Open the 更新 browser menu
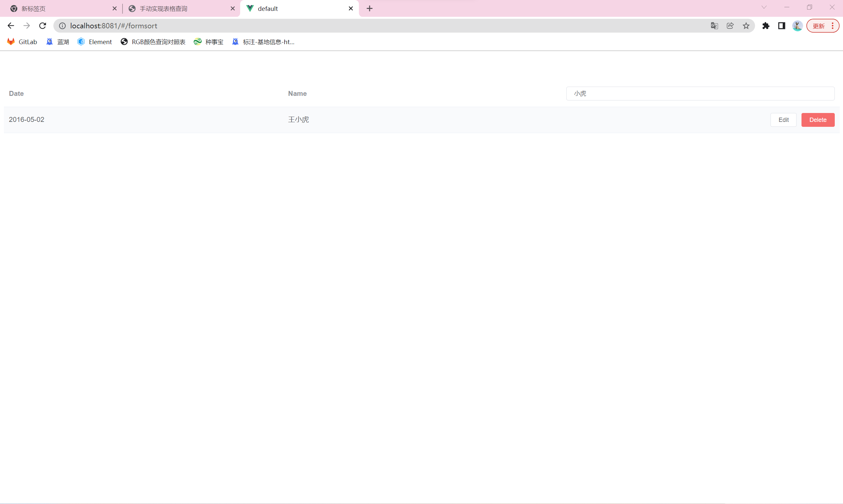The height and width of the screenshot is (504, 843). (822, 26)
